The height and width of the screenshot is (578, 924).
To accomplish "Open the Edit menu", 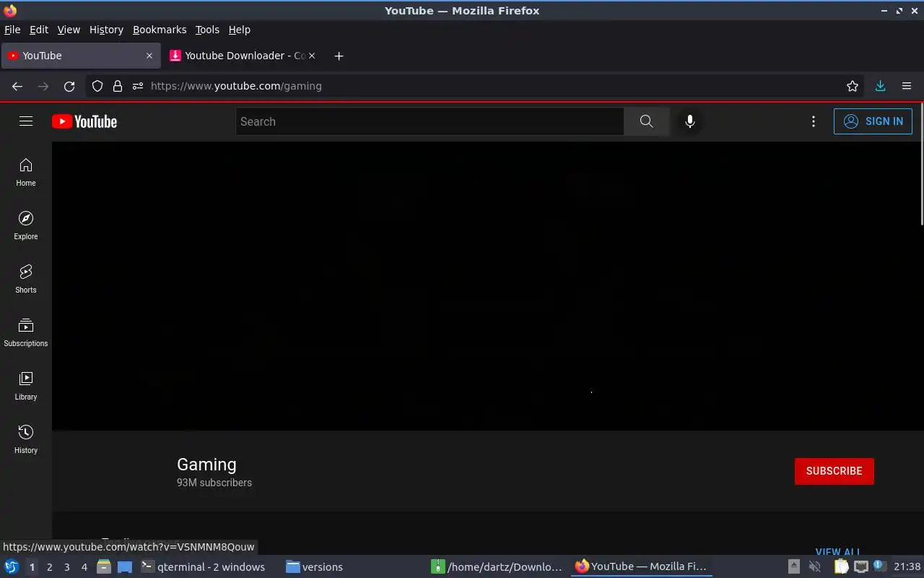I will 39,30.
